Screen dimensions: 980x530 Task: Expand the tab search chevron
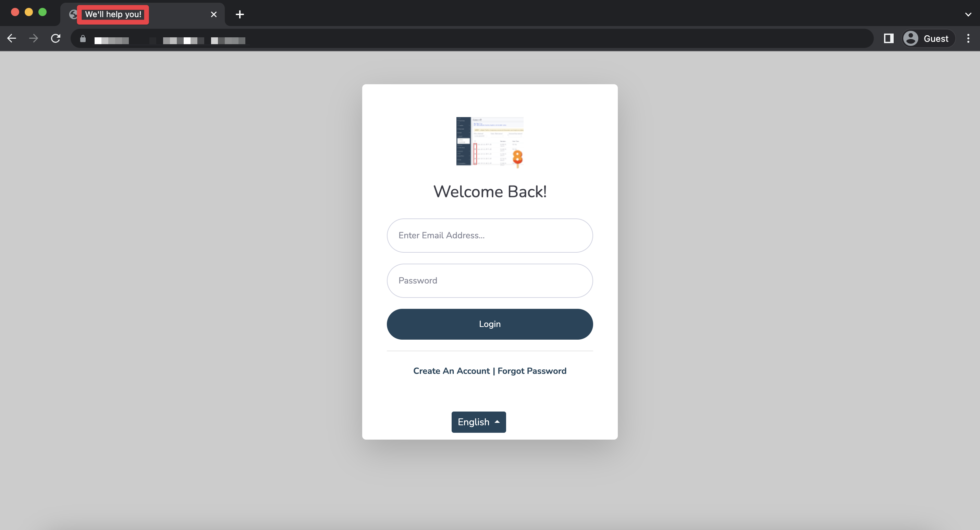click(x=968, y=14)
